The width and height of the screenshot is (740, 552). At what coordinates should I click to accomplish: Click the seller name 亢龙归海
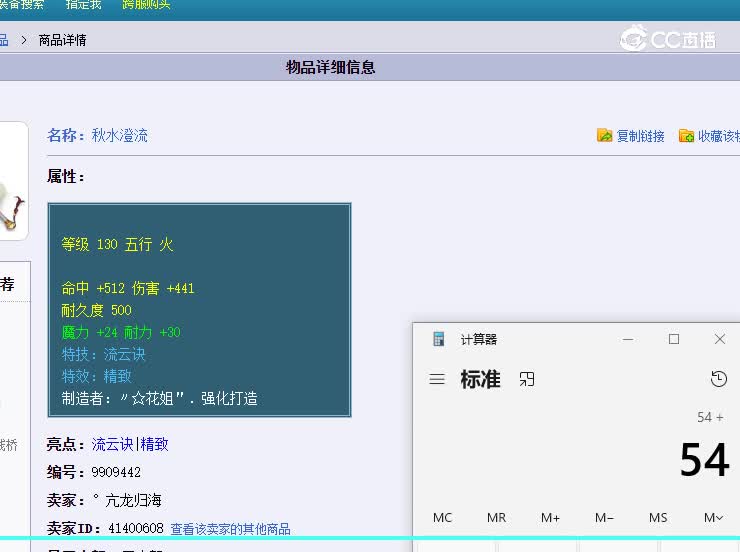tap(134, 500)
